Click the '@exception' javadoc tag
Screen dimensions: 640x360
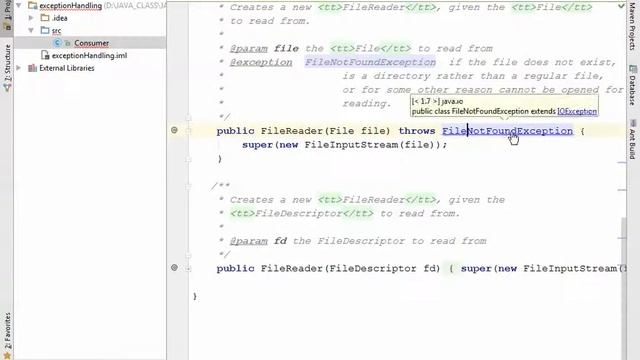(x=261, y=62)
